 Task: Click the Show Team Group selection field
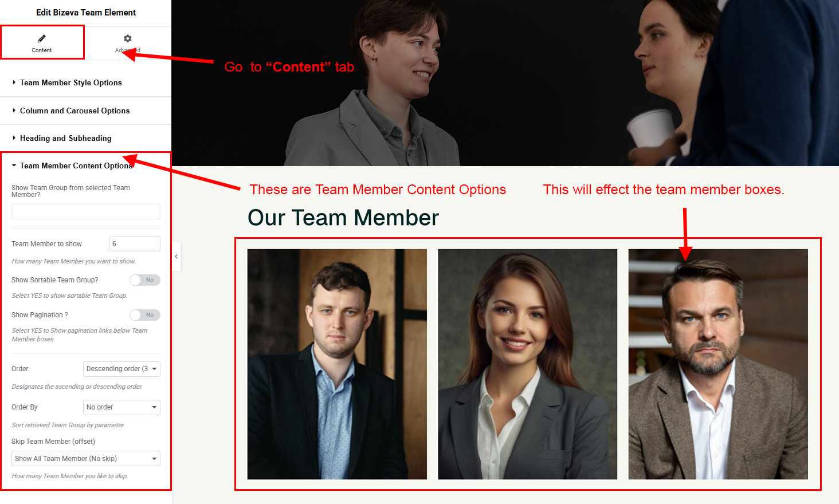click(x=86, y=211)
